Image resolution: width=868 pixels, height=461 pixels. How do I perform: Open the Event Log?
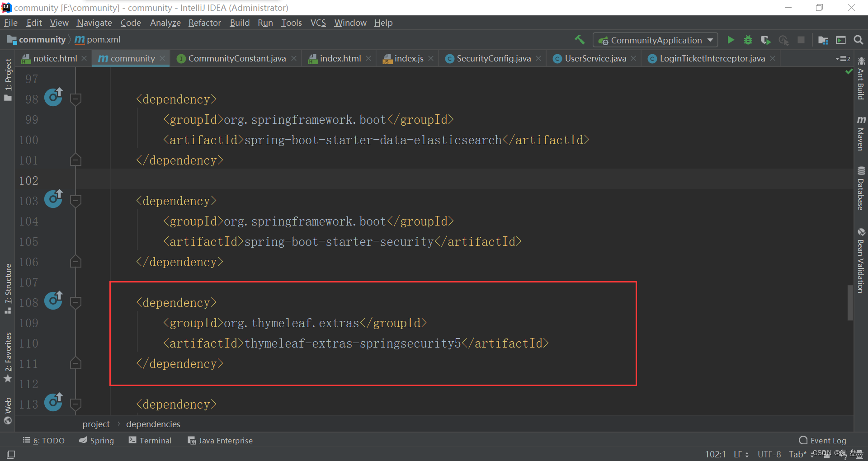pos(822,440)
